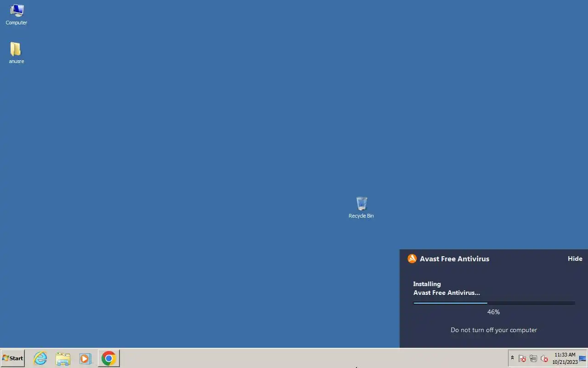Hide the Avast installer popup
Image resolution: width=588 pixels, height=368 pixels.
[575, 259]
